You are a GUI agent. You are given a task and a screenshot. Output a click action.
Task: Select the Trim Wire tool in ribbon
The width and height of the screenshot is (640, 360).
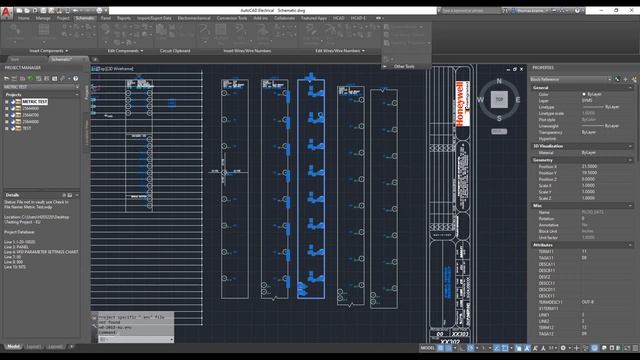[x=330, y=33]
